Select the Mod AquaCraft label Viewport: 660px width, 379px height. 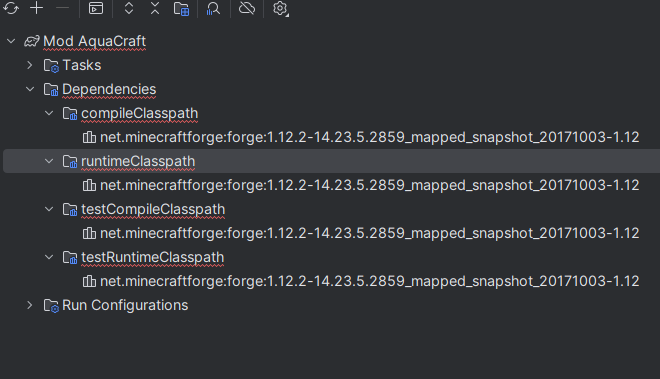click(94, 41)
